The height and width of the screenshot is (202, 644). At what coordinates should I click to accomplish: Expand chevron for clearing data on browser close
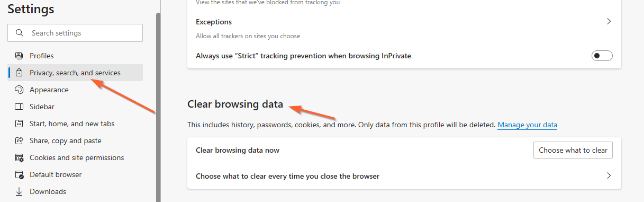click(609, 175)
